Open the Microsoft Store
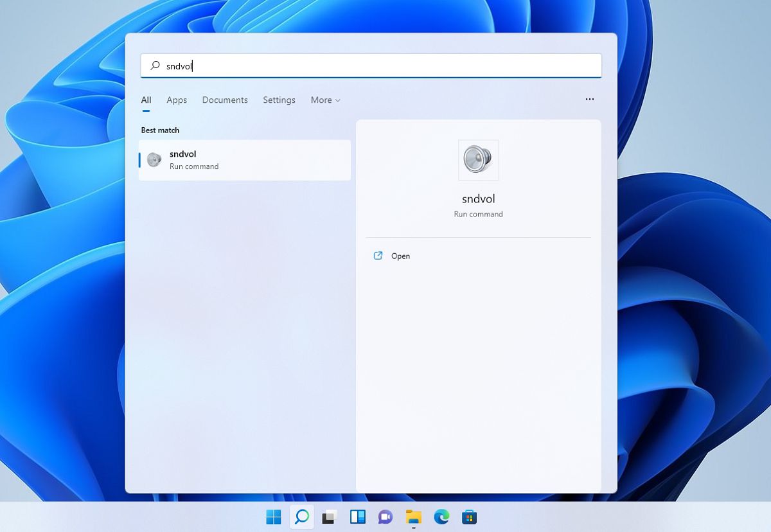This screenshot has height=532, width=771. click(468, 517)
